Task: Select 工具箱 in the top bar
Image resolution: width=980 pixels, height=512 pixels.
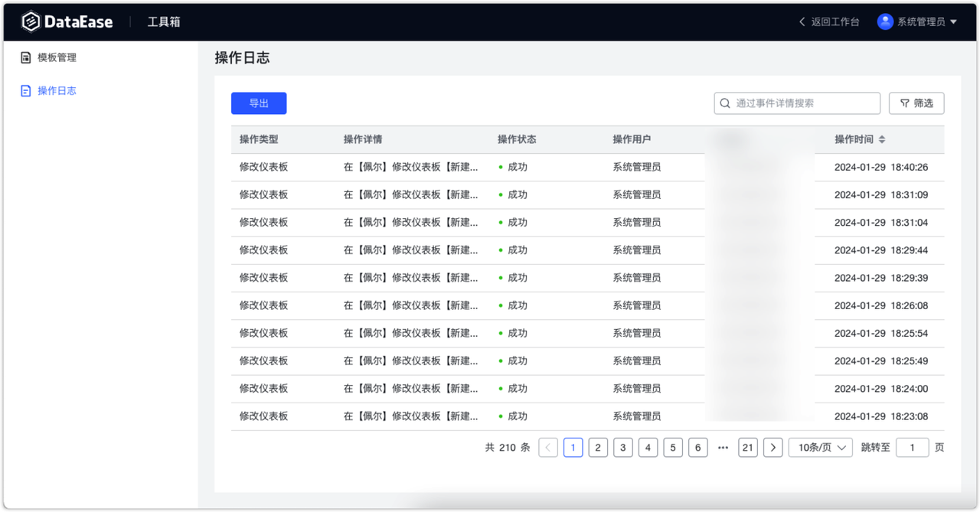Action: coord(165,21)
